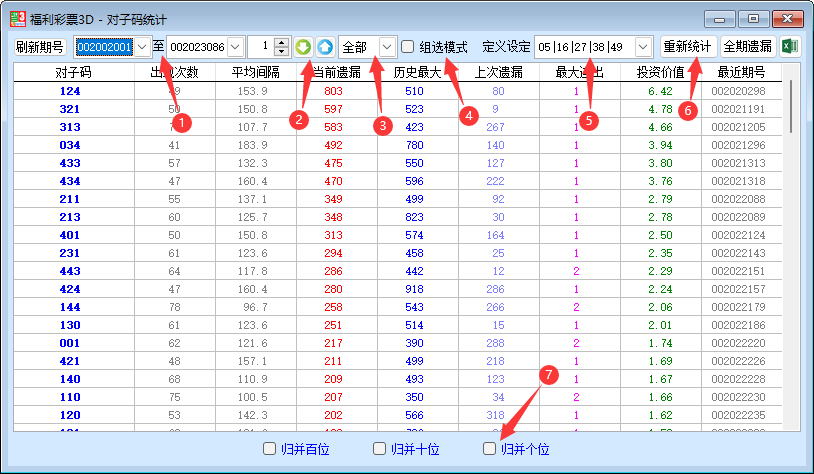Open the start period 002002001 dropdown
The height and width of the screenshot is (474, 814).
[x=142, y=47]
